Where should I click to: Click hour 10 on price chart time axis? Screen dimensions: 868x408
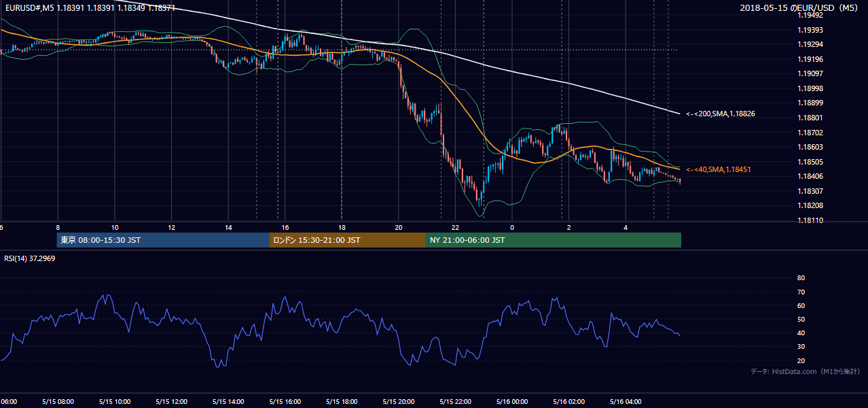pos(115,227)
